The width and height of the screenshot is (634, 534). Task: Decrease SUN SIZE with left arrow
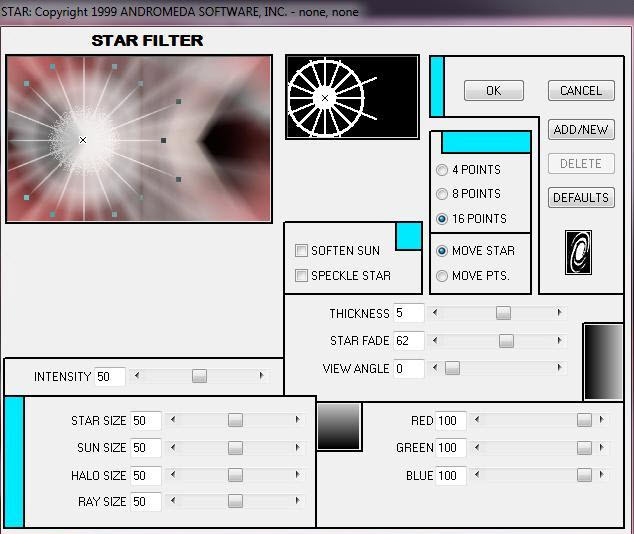[x=173, y=447]
